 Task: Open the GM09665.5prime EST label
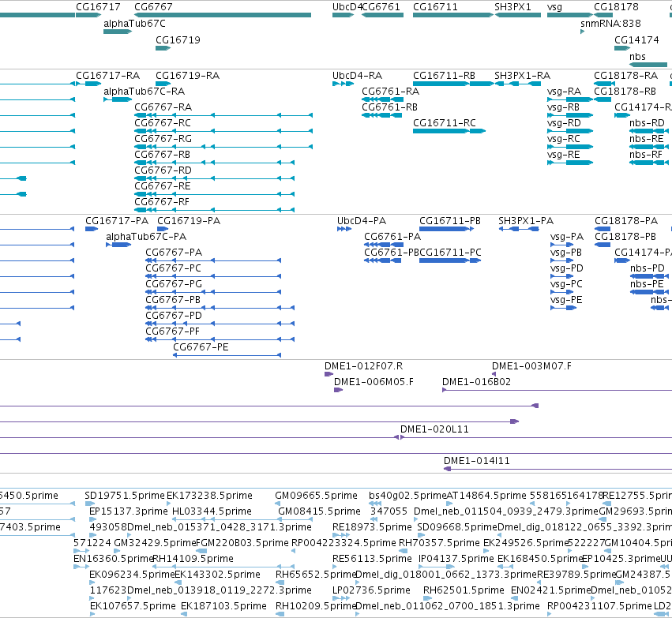317,496
